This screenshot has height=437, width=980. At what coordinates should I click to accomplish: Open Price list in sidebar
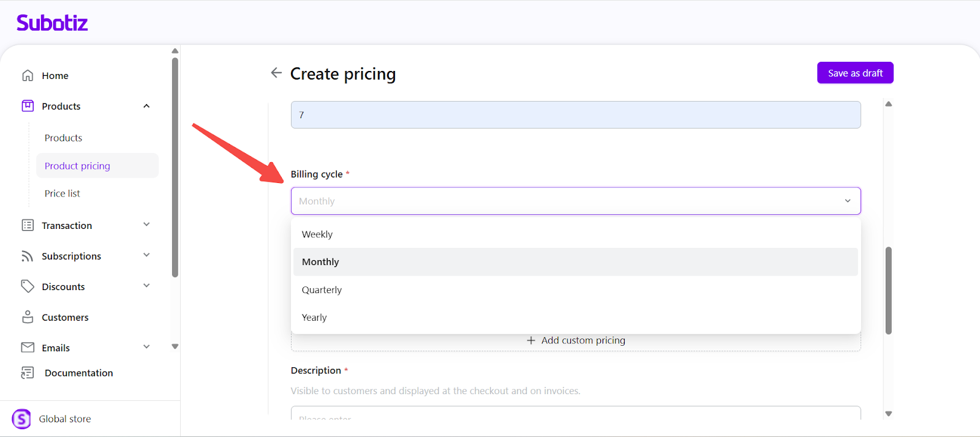coord(62,193)
